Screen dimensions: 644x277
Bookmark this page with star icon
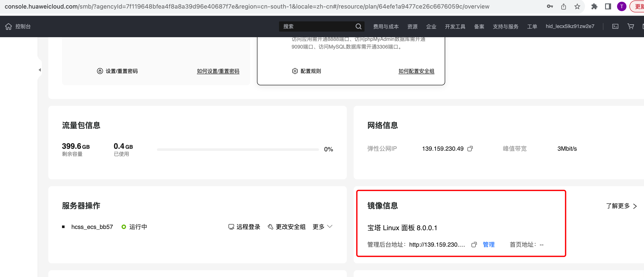pos(577,6)
